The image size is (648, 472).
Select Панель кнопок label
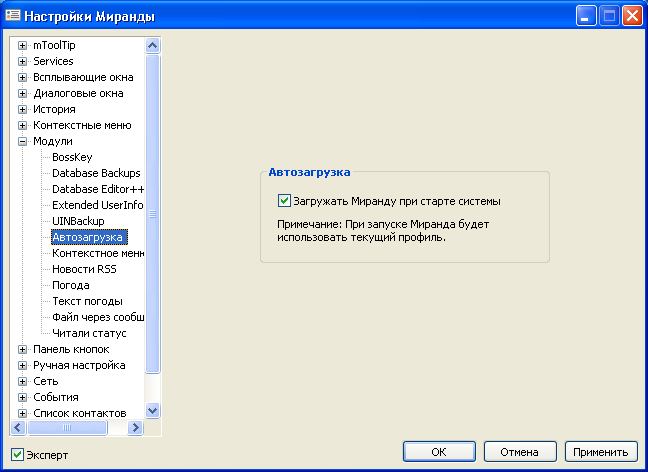point(71,350)
